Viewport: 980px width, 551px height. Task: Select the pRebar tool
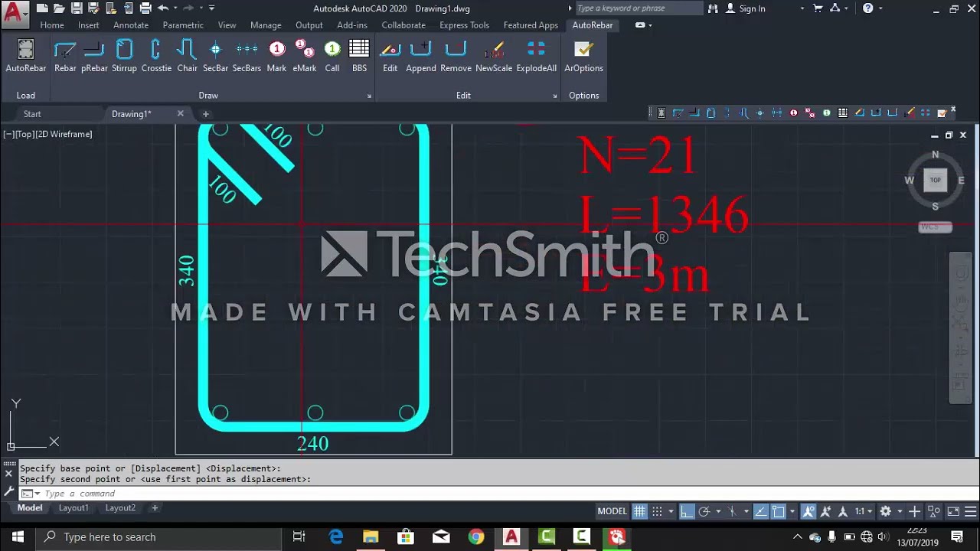pos(94,57)
